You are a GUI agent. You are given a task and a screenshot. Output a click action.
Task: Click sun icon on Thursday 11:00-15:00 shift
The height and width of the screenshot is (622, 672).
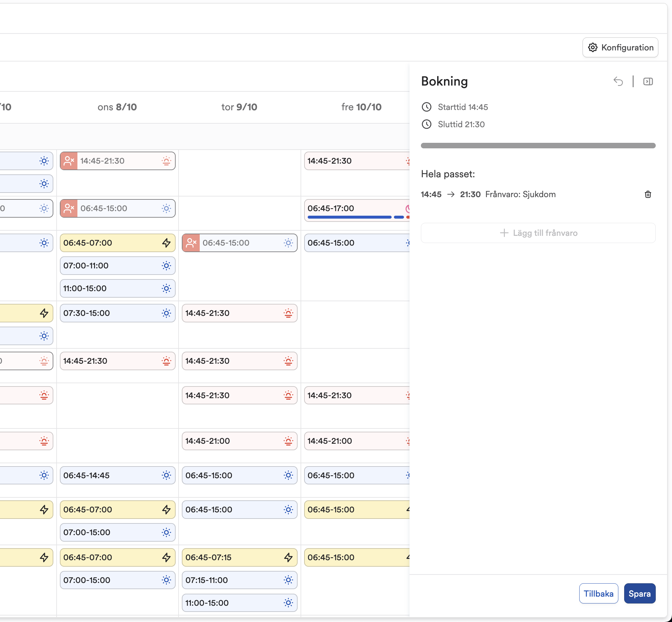(288, 603)
